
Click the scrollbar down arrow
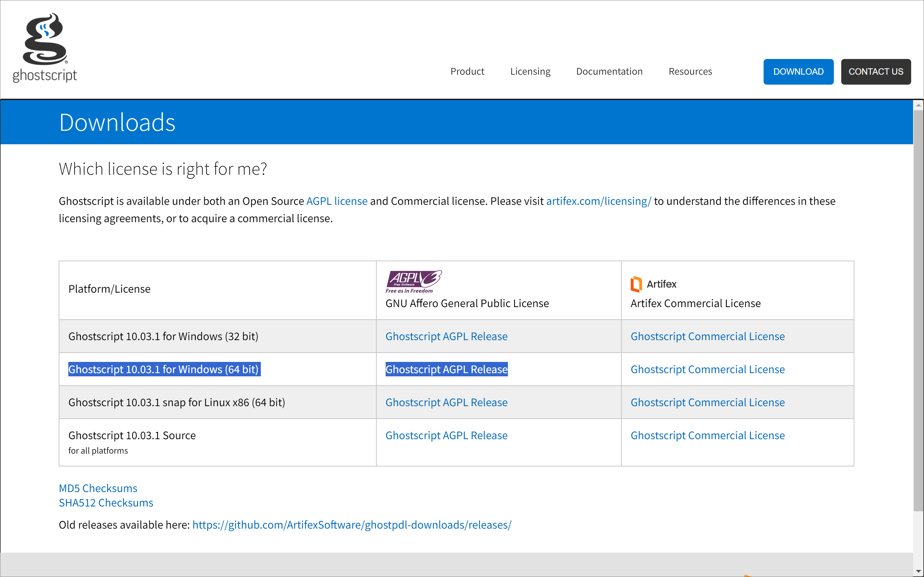(x=918, y=571)
